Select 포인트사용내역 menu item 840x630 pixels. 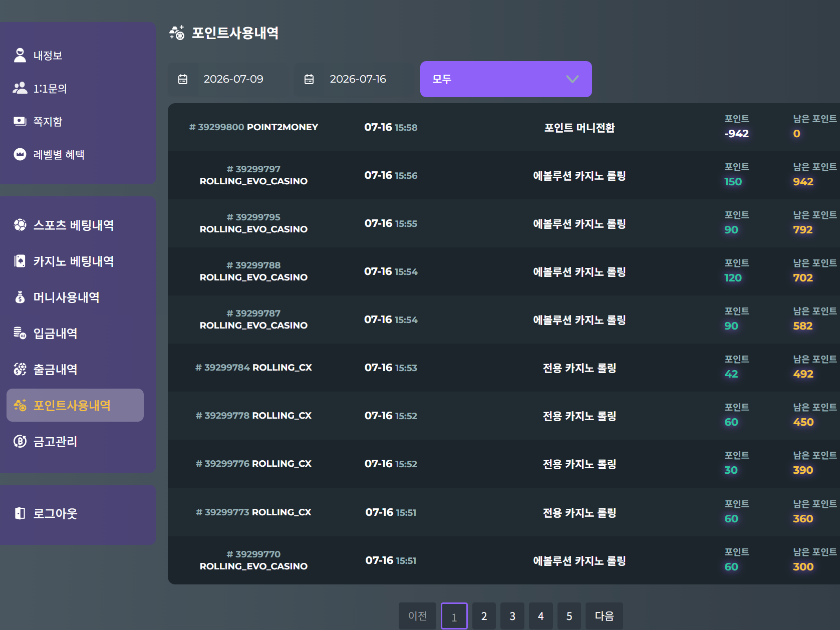pos(75,405)
